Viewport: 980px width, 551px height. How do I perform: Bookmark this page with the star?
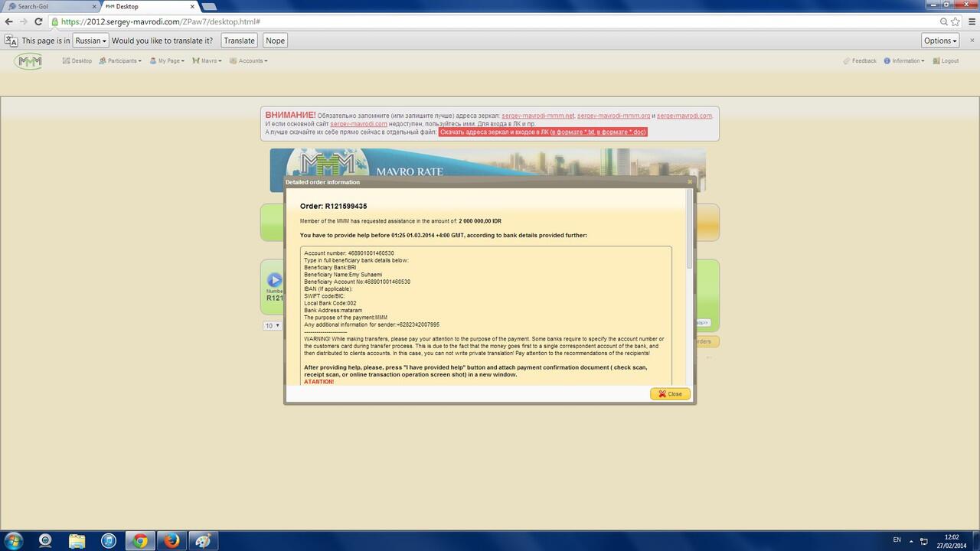(955, 22)
